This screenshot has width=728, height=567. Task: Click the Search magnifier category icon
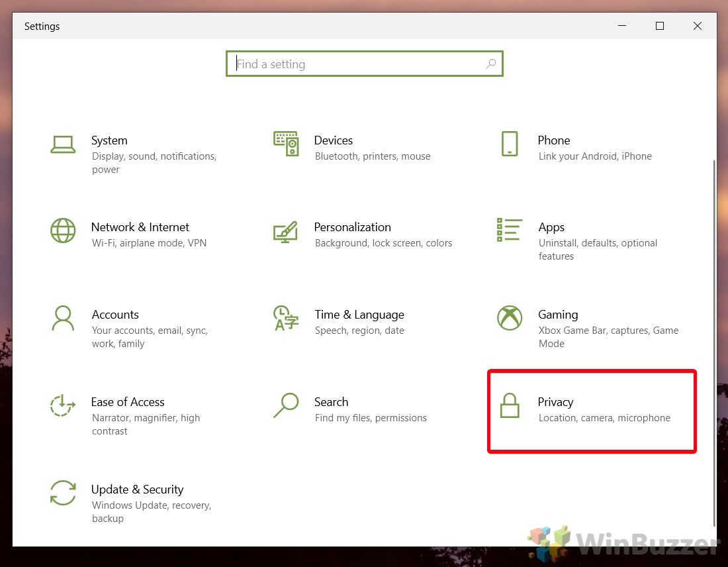pos(286,405)
